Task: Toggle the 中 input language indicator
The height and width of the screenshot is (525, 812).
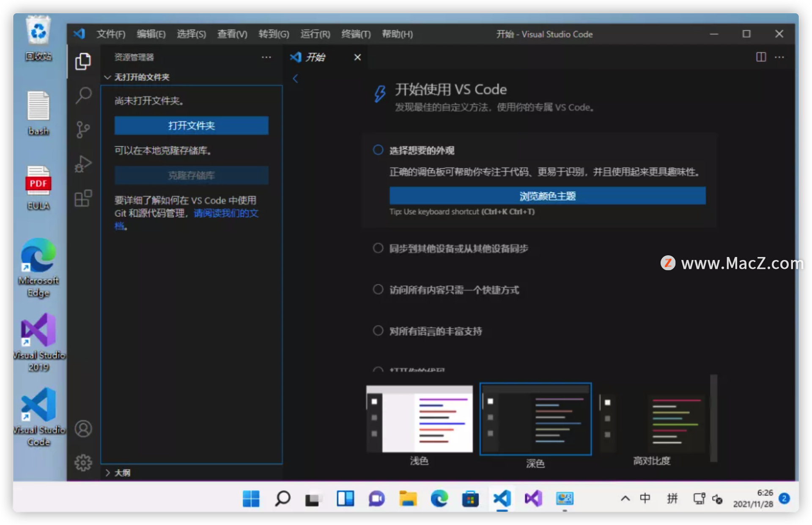Action: pyautogui.click(x=645, y=499)
